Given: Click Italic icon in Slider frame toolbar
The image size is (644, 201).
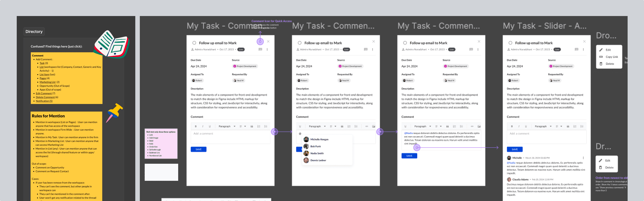Looking at the screenshot, I should pos(519,126).
